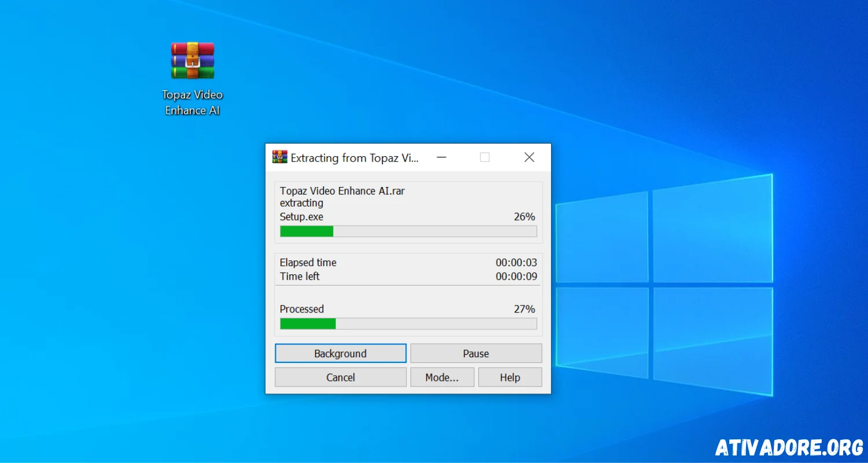Click the 'Setup.exe' file name
This screenshot has height=463, width=868.
(302, 217)
